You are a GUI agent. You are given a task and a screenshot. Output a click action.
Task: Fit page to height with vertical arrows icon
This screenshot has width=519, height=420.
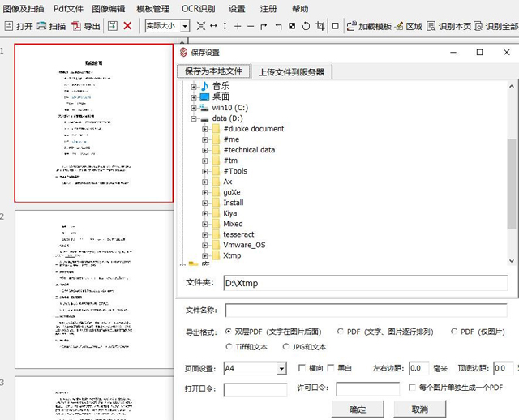(x=225, y=26)
